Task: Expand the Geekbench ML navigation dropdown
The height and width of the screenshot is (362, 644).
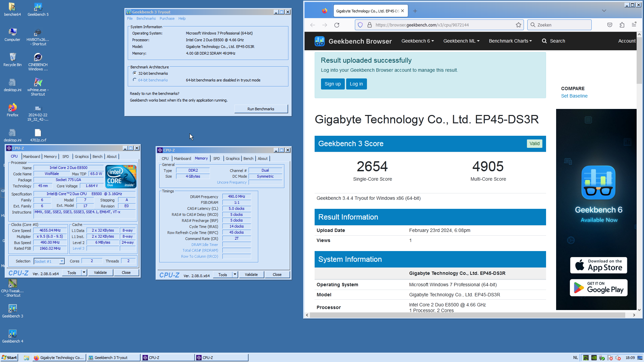Action: [461, 41]
